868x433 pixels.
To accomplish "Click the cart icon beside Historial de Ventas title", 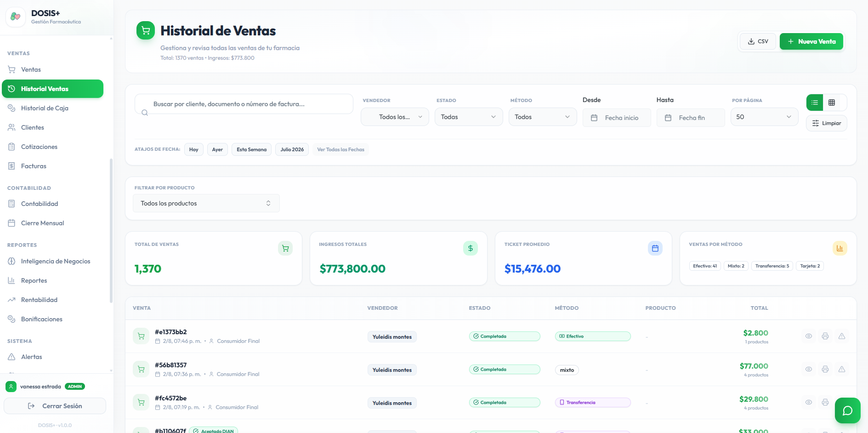I will (x=146, y=31).
